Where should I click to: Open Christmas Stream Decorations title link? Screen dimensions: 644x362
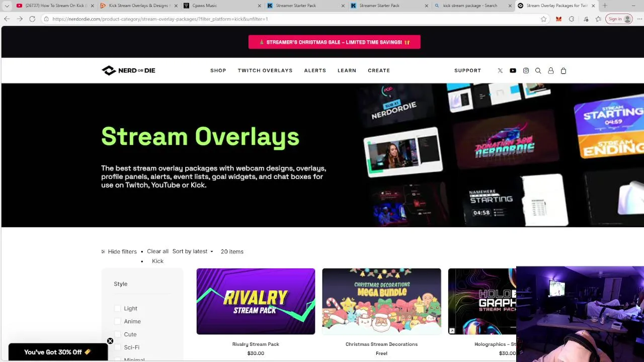pos(381,344)
